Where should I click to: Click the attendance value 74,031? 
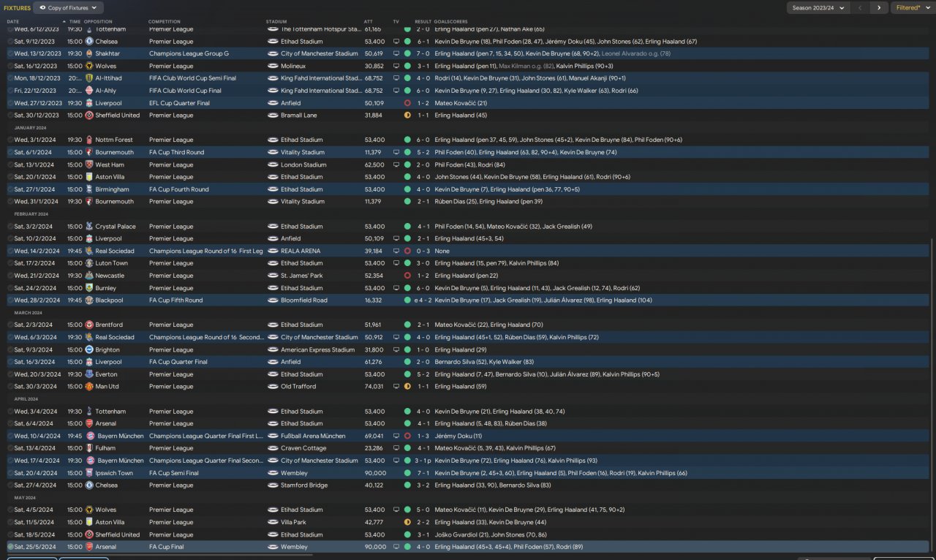pos(374,387)
